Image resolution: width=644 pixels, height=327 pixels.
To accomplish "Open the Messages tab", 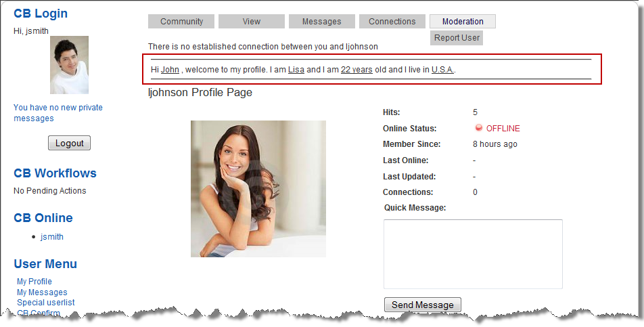I will pos(321,22).
